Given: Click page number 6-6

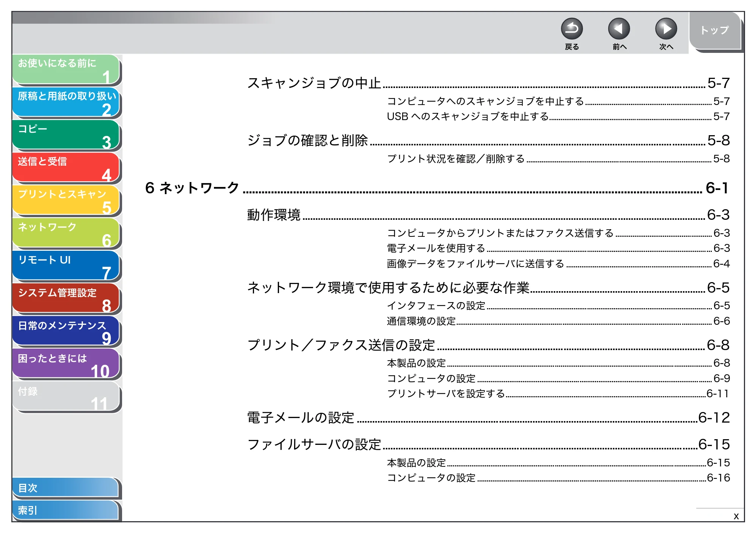Looking at the screenshot, I should (722, 321).
